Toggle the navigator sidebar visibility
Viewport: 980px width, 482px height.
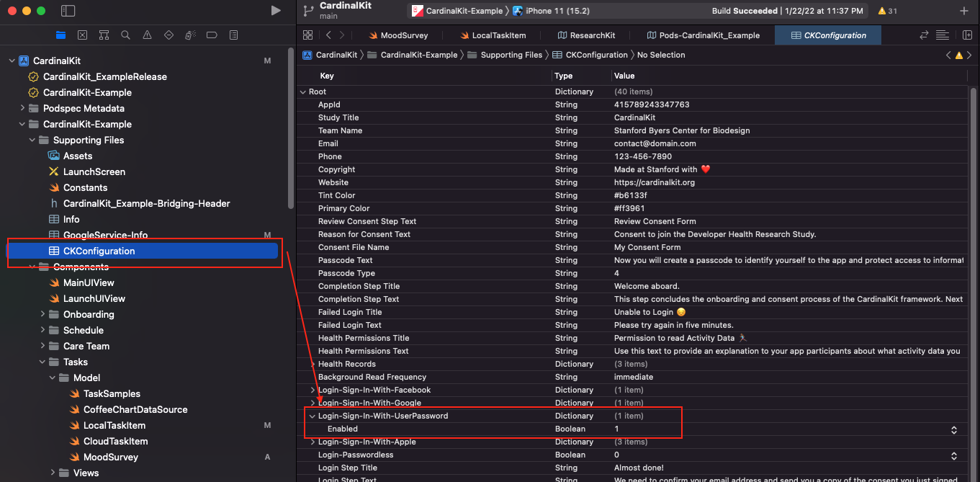[x=68, y=11]
